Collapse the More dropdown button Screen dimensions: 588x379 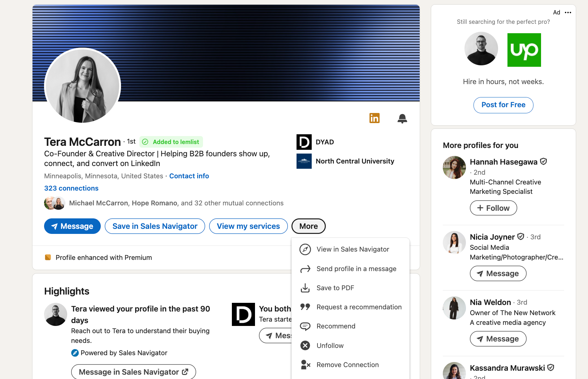[x=308, y=226]
